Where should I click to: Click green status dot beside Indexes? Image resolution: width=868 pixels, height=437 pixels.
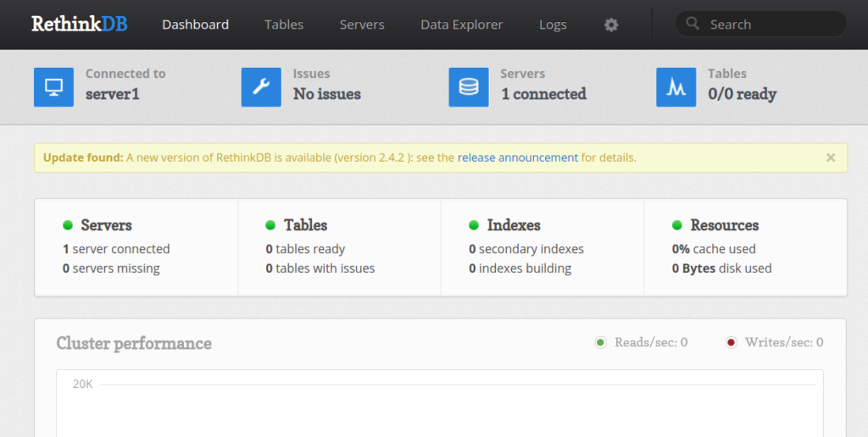pyautogui.click(x=474, y=225)
